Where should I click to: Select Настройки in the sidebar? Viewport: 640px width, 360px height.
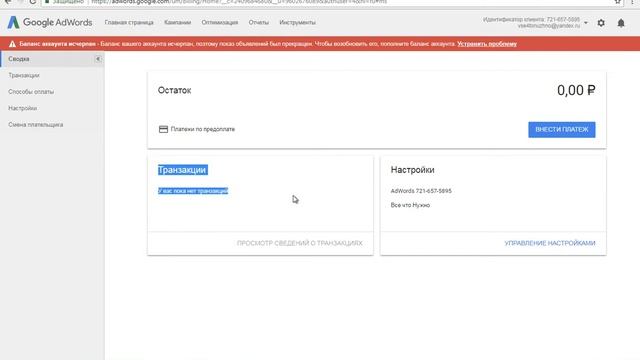22,108
